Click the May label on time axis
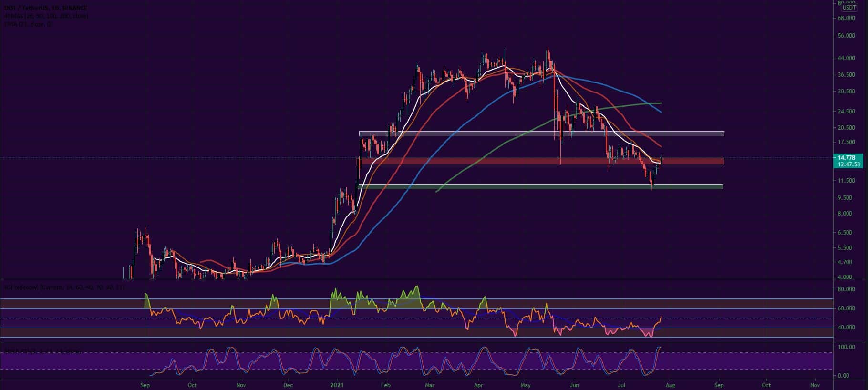Viewport: 868px width, 390px height. point(526,385)
